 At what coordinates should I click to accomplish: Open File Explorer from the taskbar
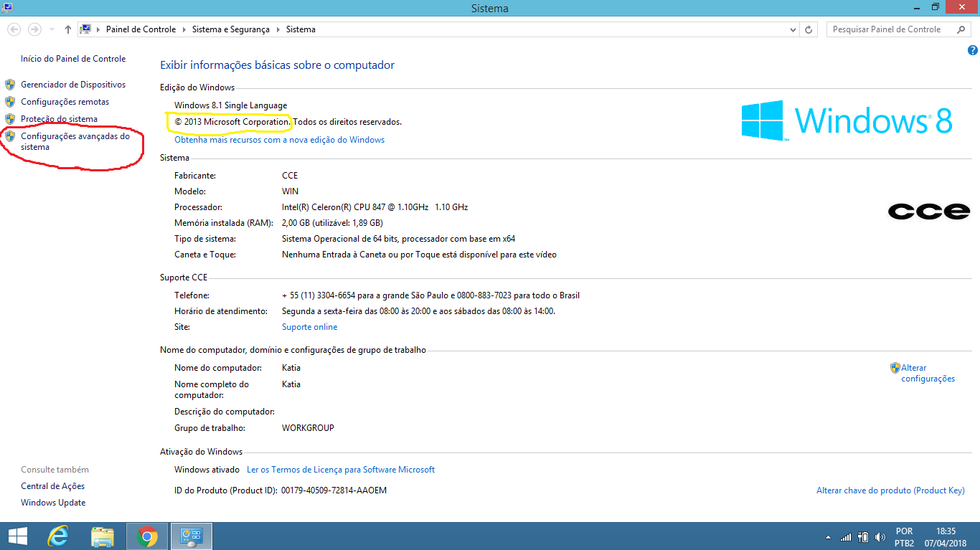(x=103, y=536)
